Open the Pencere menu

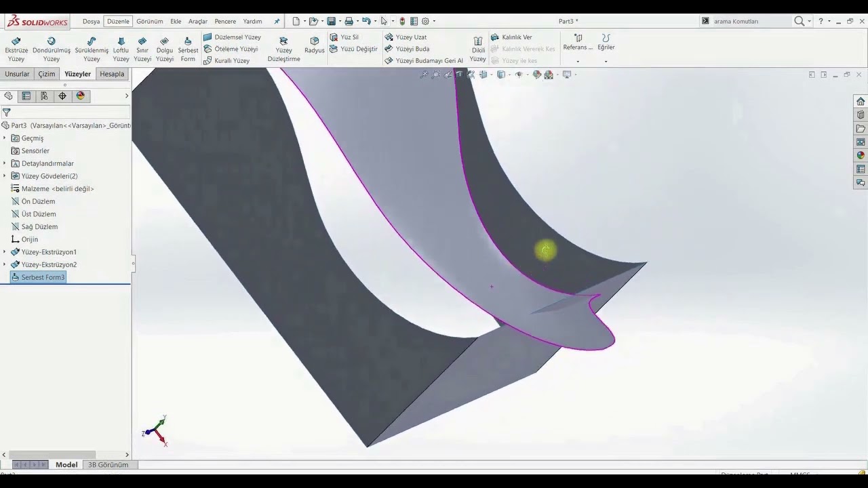coord(225,21)
